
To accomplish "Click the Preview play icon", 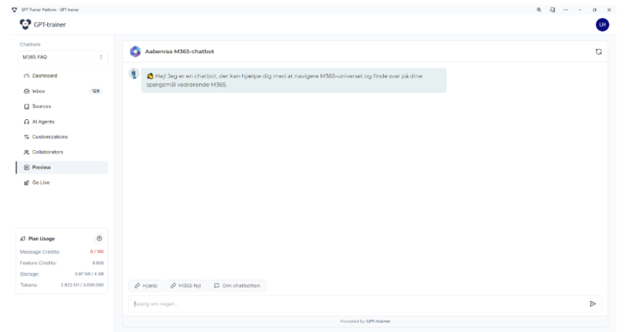I will [x=27, y=167].
